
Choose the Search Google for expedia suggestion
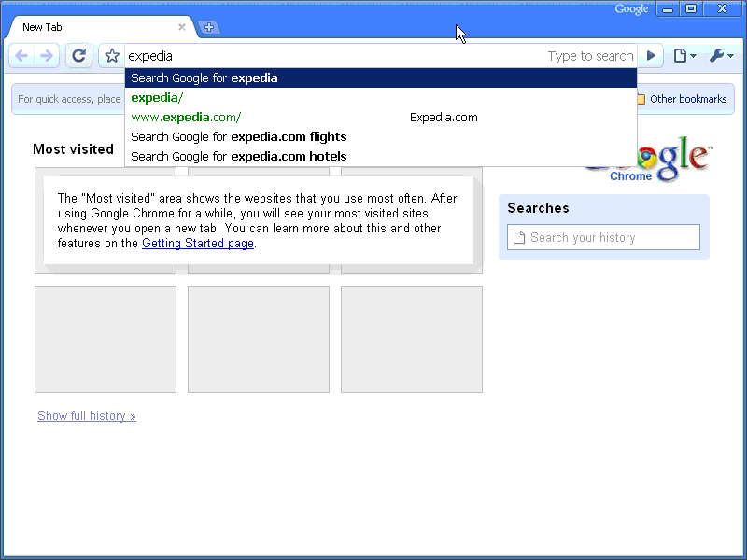click(381, 78)
